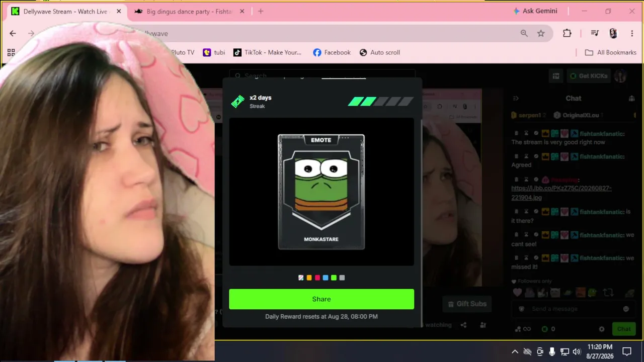This screenshot has width=644, height=362.
Task: Select the blue color dot under the emote
Action: click(x=326, y=278)
